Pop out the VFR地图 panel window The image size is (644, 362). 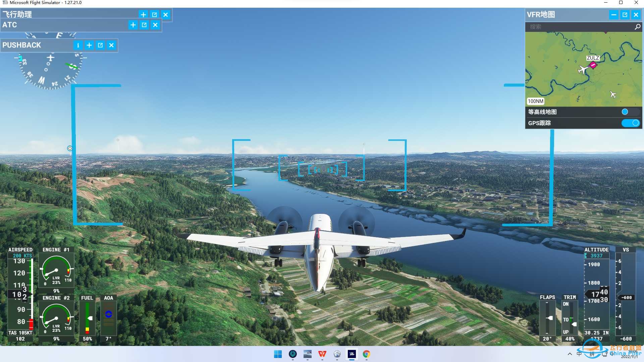click(x=625, y=15)
